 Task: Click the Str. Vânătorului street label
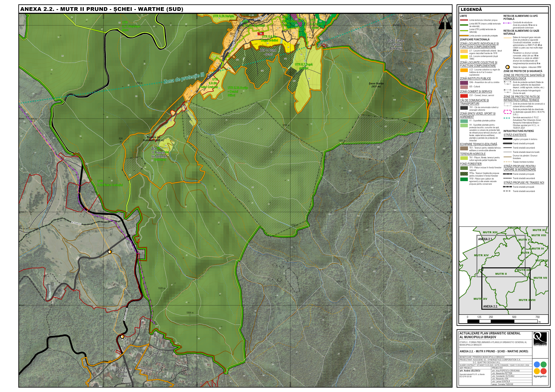(x=76, y=223)
